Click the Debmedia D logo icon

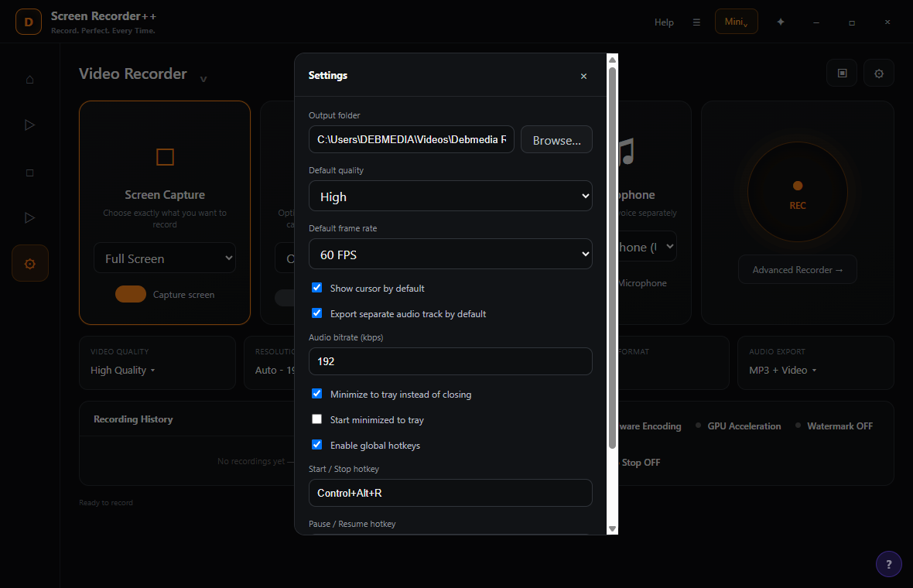tap(29, 22)
